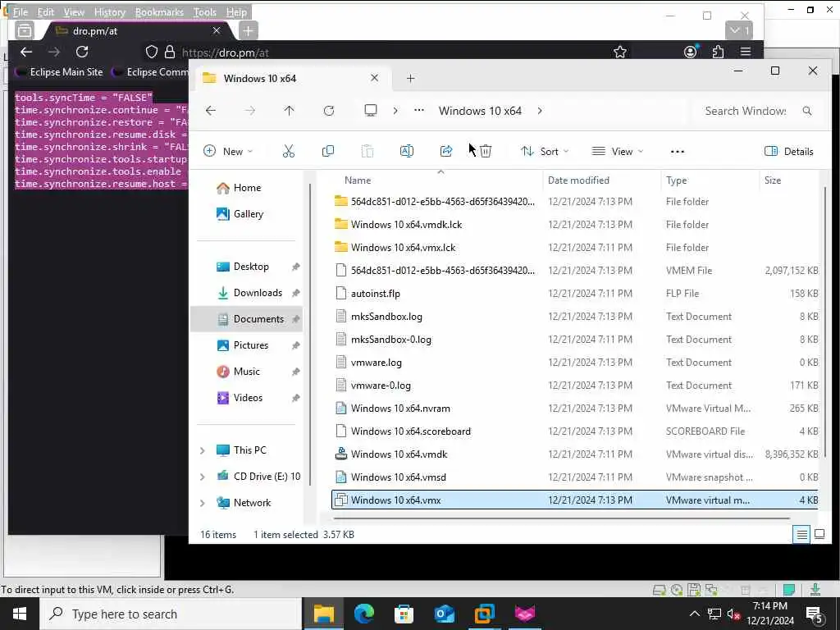Open Microsoft Edge from the taskbar
840x630 pixels.
(x=364, y=614)
